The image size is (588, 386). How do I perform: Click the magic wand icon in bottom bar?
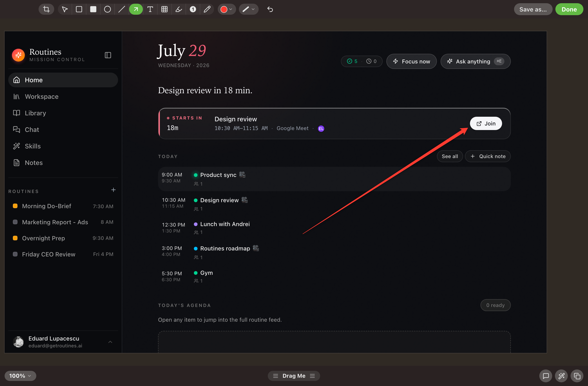pos(561,376)
